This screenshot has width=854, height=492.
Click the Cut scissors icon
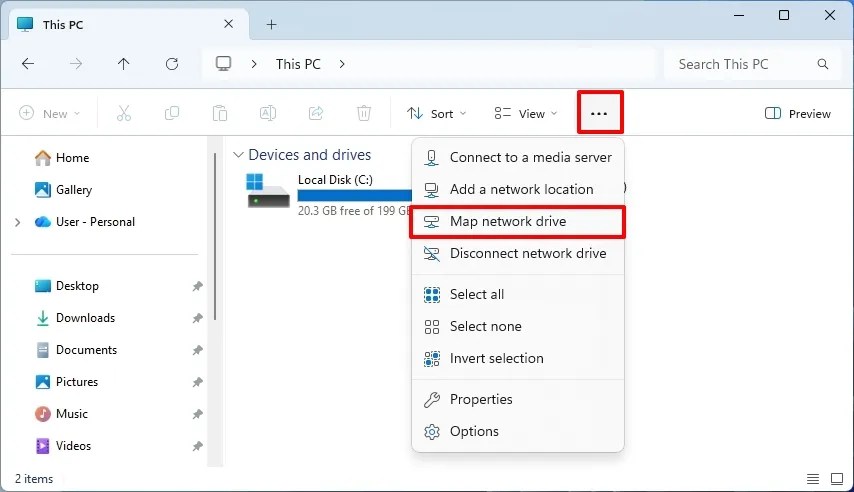[124, 113]
